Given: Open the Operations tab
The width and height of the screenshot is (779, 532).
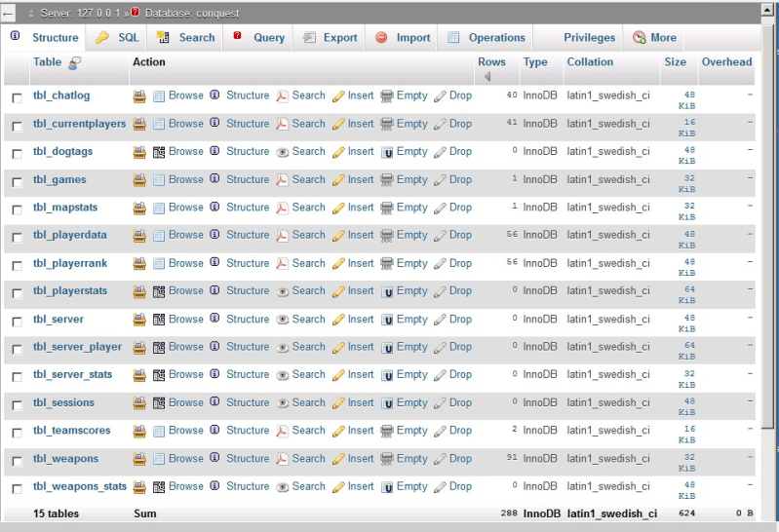Looking at the screenshot, I should coord(487,38).
